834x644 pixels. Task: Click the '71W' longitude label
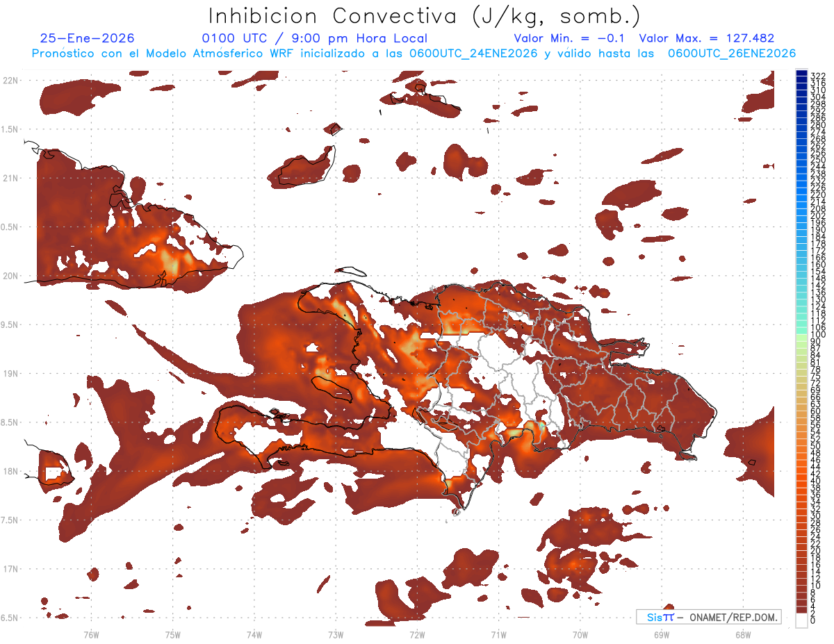coord(498,634)
